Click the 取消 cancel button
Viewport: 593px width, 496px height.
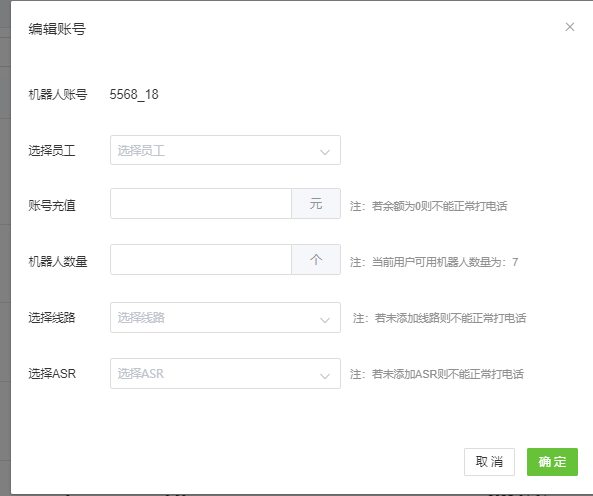(489, 462)
